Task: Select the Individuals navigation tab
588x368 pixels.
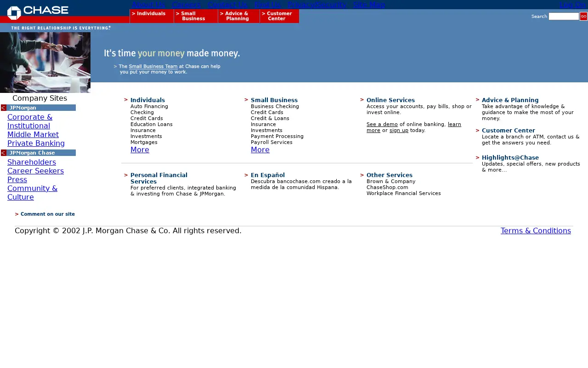Action: pos(152,16)
